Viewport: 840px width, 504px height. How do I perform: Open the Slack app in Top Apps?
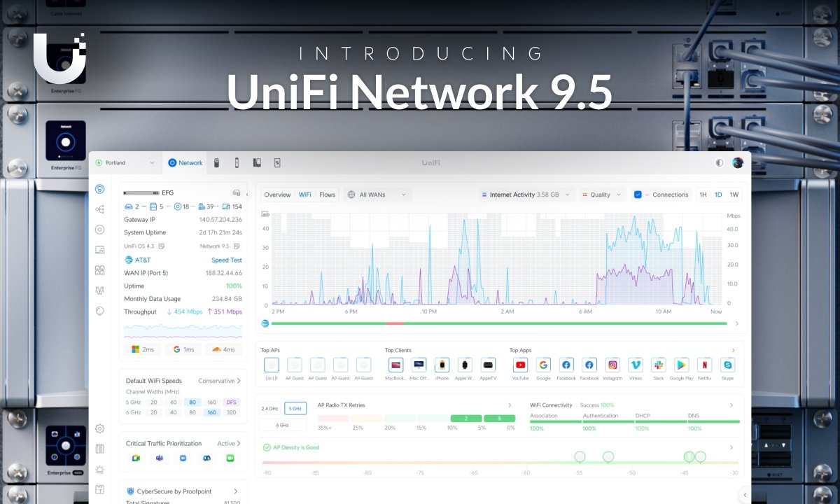click(x=658, y=365)
